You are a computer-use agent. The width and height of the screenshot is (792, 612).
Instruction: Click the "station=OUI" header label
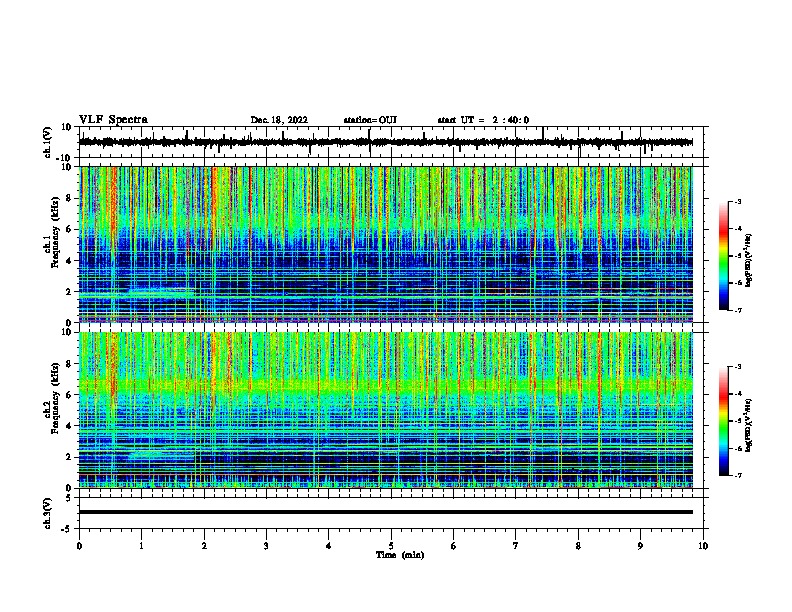pyautogui.click(x=370, y=120)
